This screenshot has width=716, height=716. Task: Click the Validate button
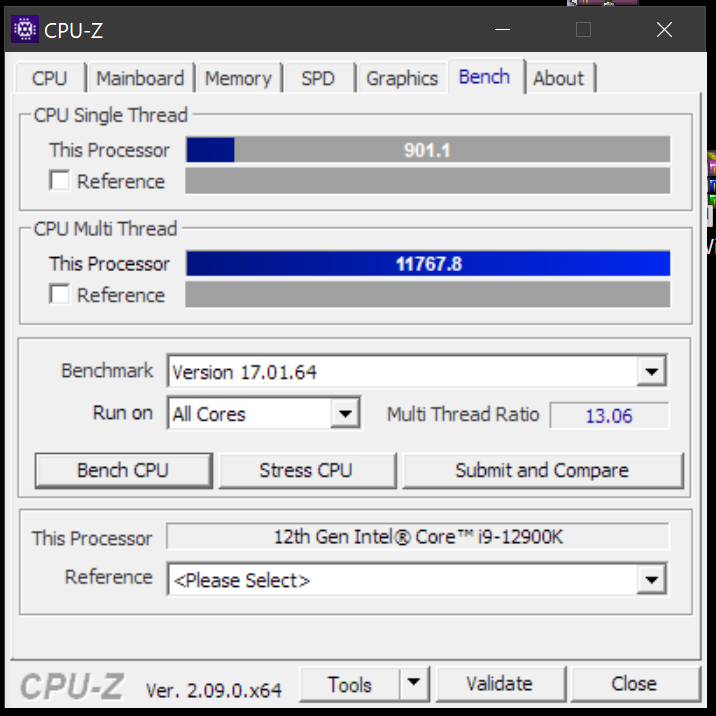[x=500, y=684]
